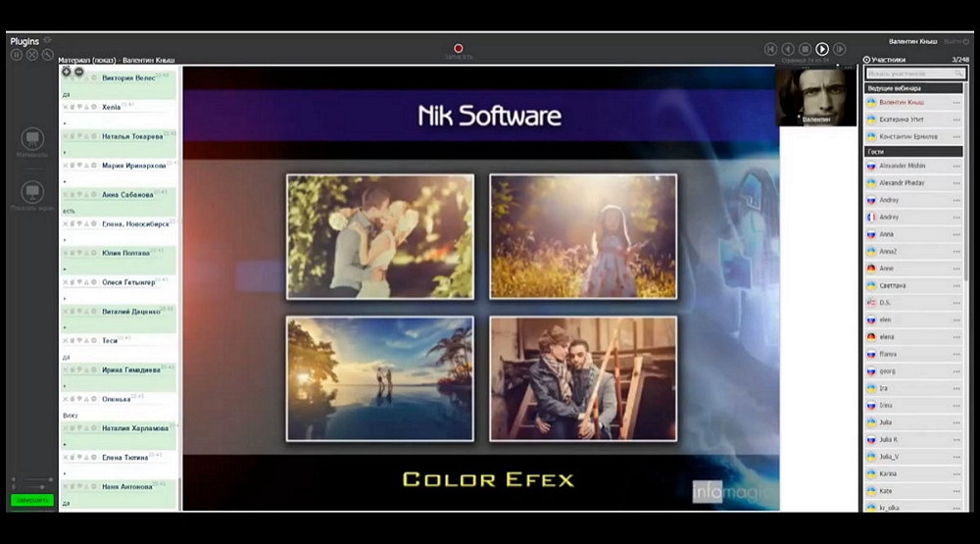Zoom in the chat with plus icon
Viewport: 980px width, 544px height.
[x=67, y=72]
